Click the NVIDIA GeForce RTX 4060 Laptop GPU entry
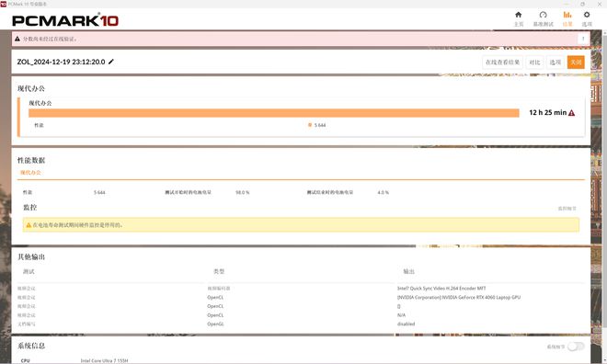The image size is (607, 364). (x=459, y=297)
